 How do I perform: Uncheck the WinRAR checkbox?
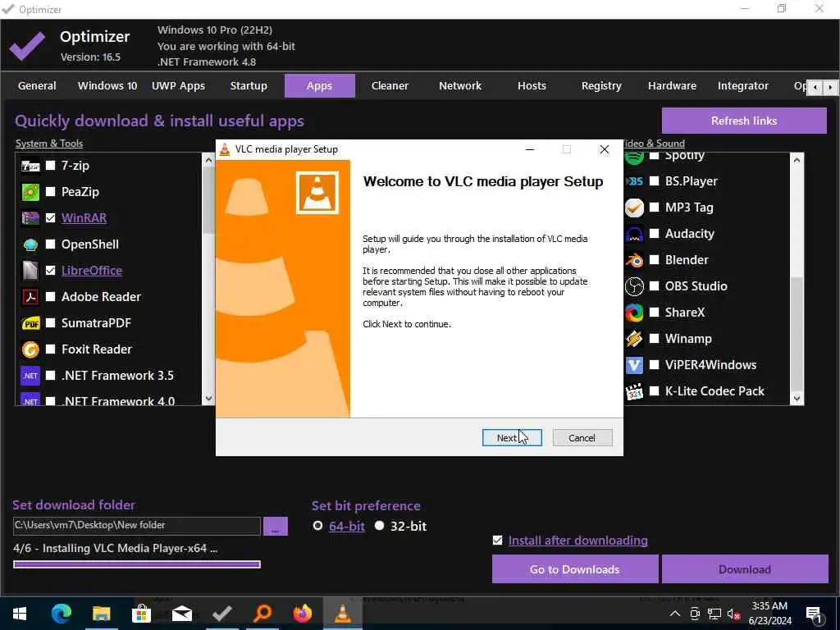(50, 218)
